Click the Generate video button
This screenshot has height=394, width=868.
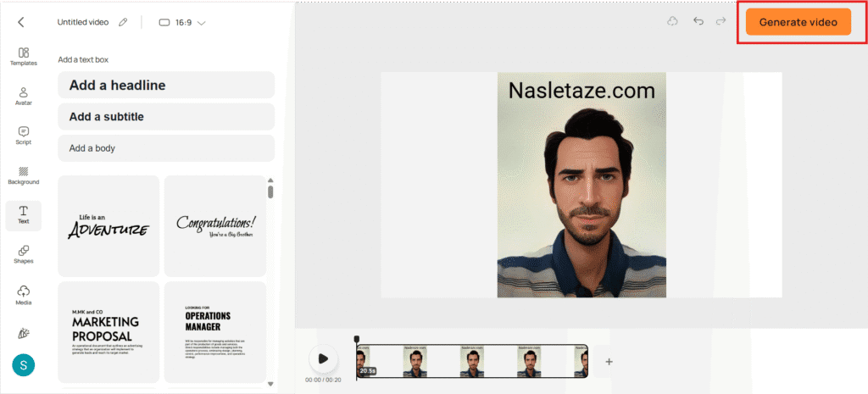point(798,22)
